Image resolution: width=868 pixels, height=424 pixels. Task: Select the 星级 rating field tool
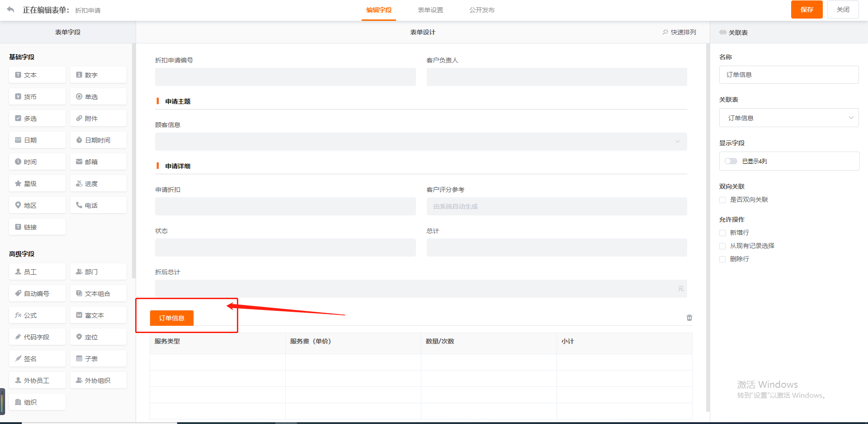tap(37, 183)
